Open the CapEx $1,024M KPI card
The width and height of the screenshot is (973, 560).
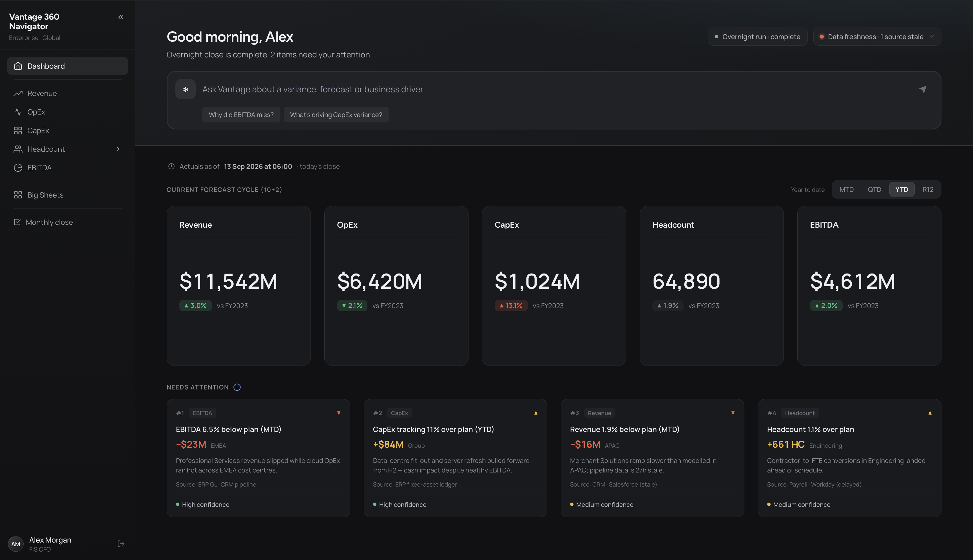pyautogui.click(x=554, y=286)
